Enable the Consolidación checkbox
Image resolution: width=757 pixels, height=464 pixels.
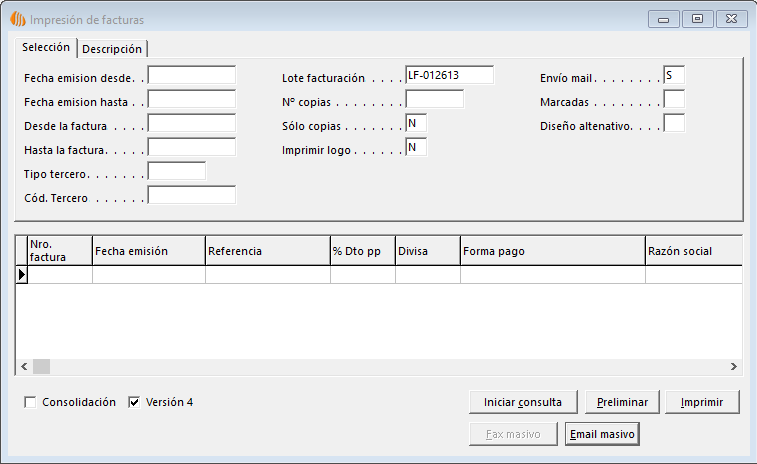31,403
